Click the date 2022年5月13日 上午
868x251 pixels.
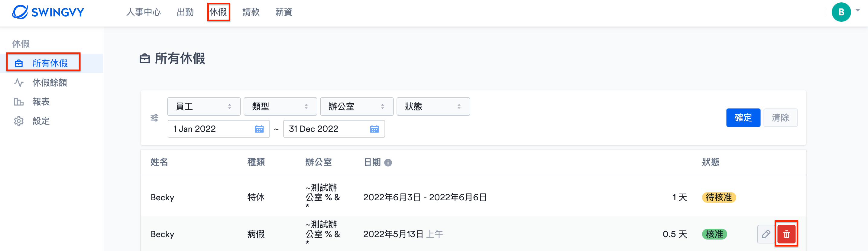pyautogui.click(x=403, y=234)
